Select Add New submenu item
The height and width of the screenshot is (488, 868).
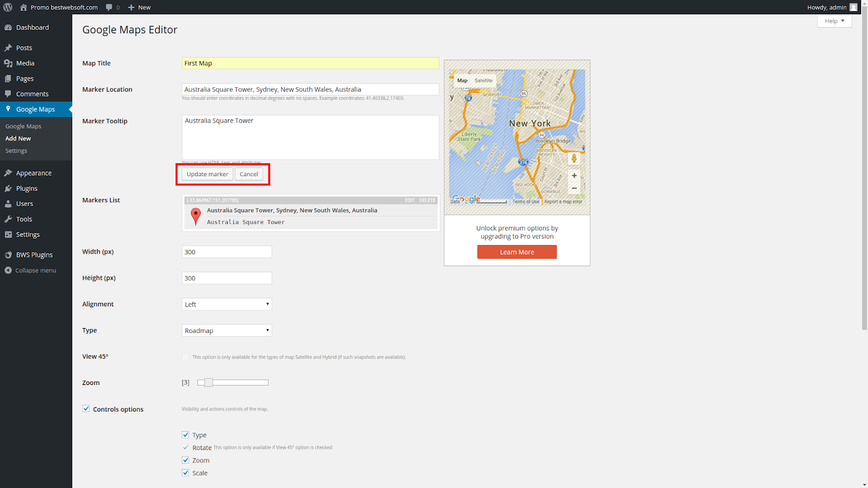[18, 138]
